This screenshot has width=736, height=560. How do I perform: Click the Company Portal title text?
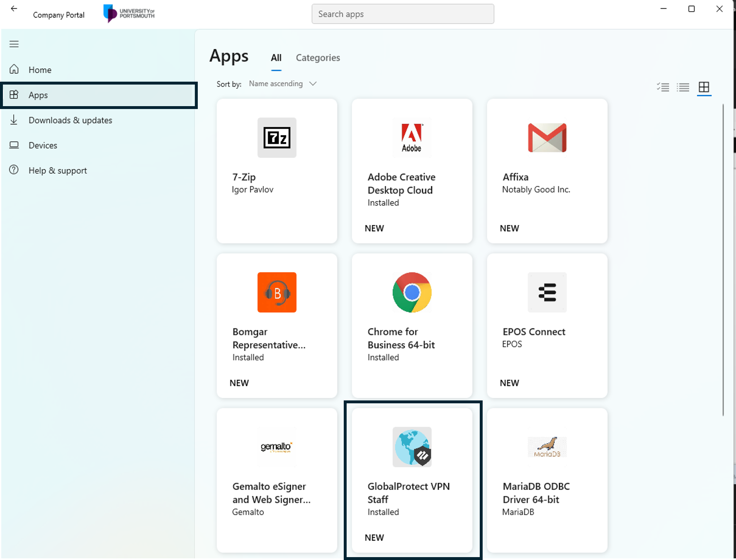[58, 15]
